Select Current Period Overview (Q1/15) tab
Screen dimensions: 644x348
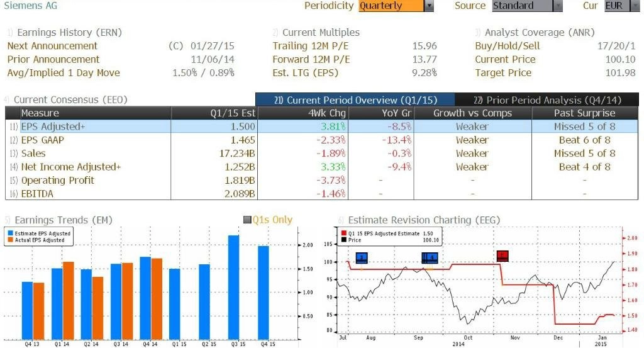[355, 100]
